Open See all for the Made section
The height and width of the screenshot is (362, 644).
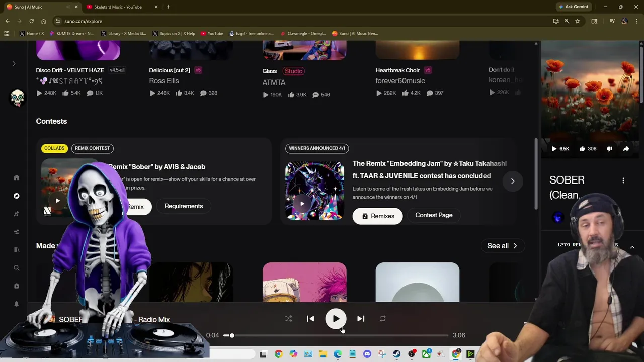pos(502,246)
